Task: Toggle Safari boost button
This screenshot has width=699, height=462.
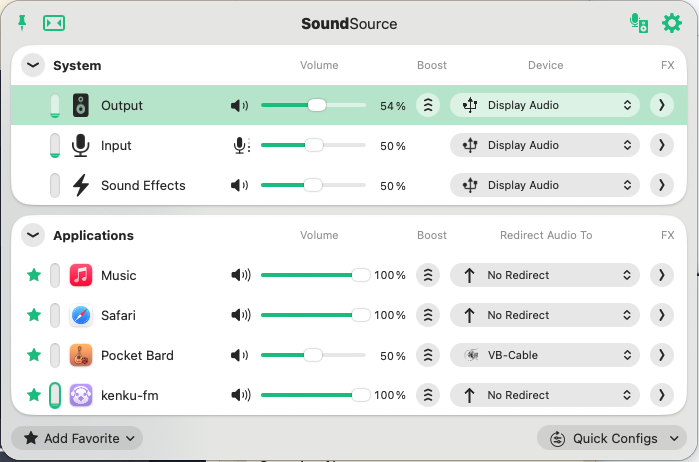Action: [x=428, y=315]
